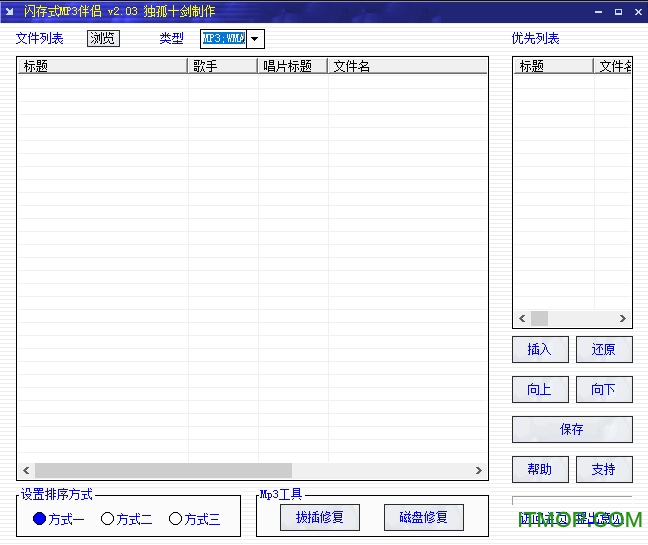Sort file list by 标题 column
648x545 pixels.
click(x=102, y=66)
